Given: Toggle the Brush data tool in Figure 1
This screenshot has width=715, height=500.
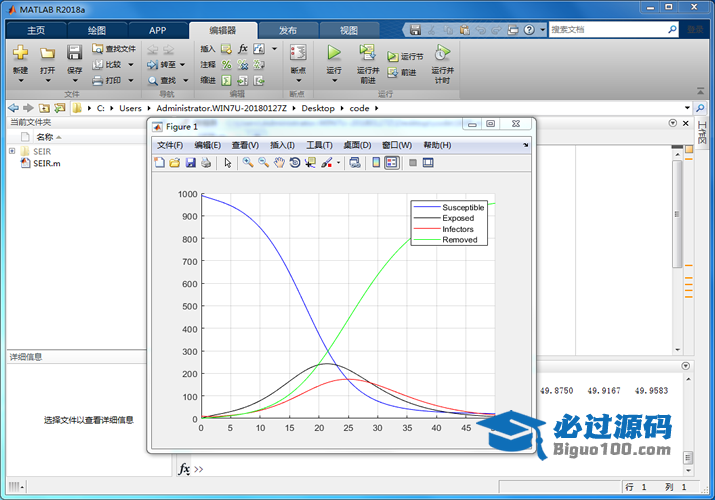Looking at the screenshot, I should 326,163.
